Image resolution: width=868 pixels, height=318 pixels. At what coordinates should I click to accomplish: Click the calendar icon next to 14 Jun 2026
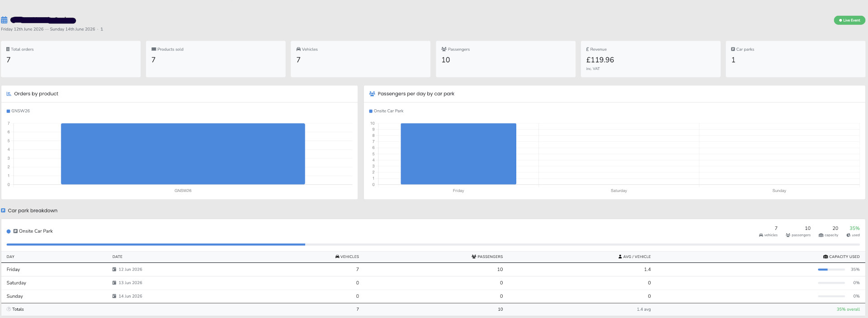coord(114,296)
